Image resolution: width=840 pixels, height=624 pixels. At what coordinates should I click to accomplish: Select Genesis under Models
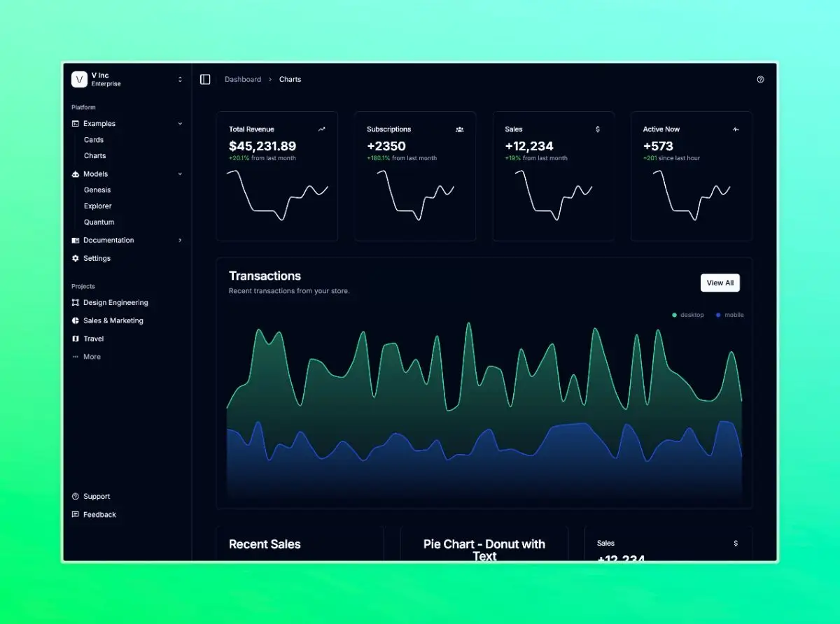(x=97, y=190)
